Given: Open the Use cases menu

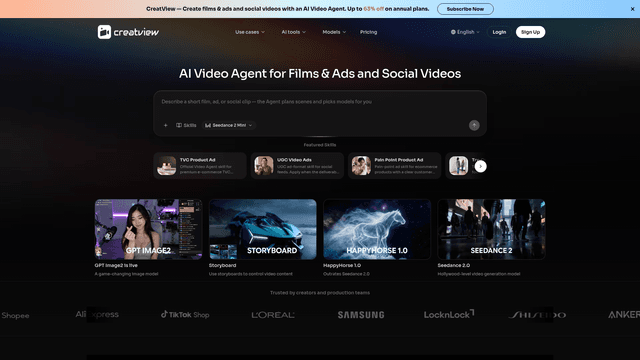Looking at the screenshot, I should coord(250,32).
